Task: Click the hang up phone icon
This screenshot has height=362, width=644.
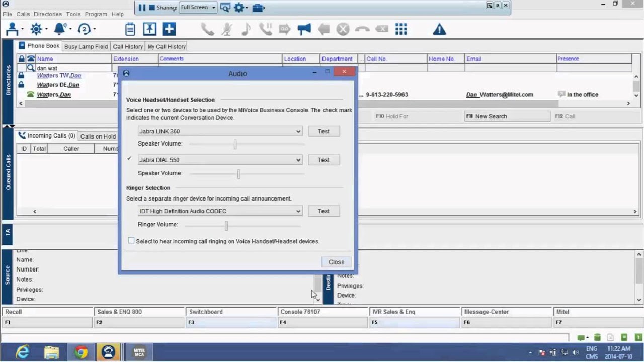Action: click(x=362, y=29)
